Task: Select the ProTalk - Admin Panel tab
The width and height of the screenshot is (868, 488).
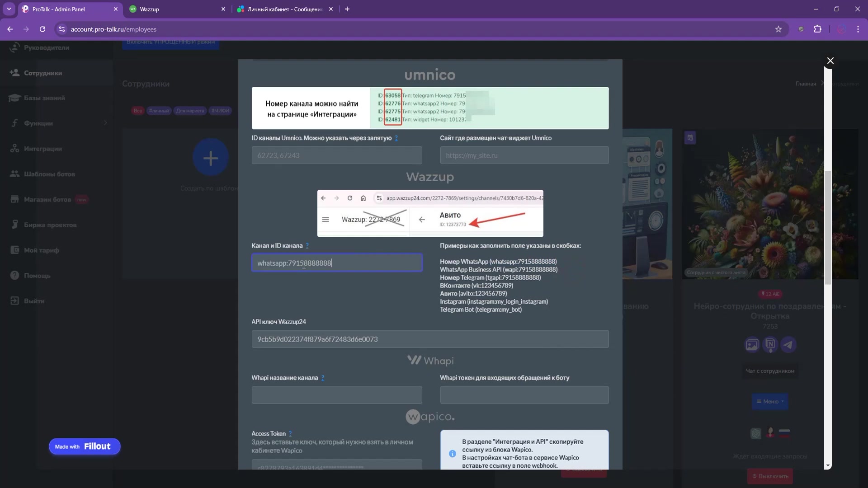Action: (70, 9)
